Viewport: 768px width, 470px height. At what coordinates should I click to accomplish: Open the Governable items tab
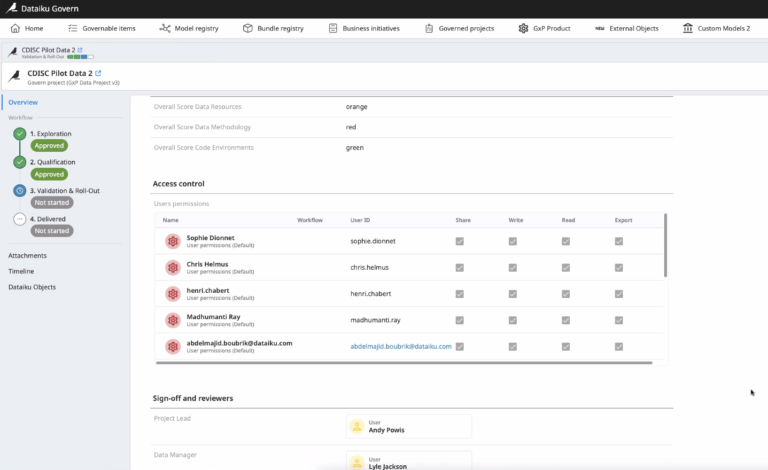(102, 28)
